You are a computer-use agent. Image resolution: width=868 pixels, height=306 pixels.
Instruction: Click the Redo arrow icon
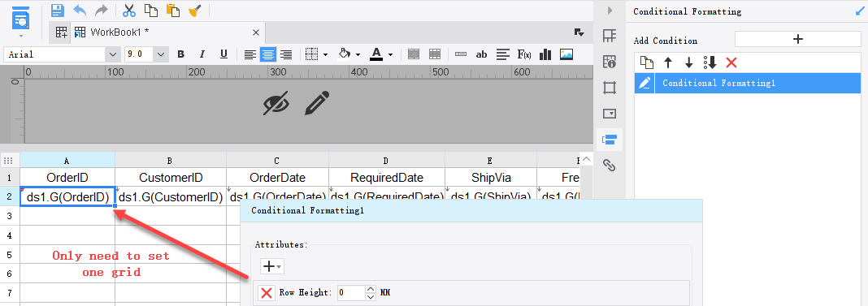(101, 10)
